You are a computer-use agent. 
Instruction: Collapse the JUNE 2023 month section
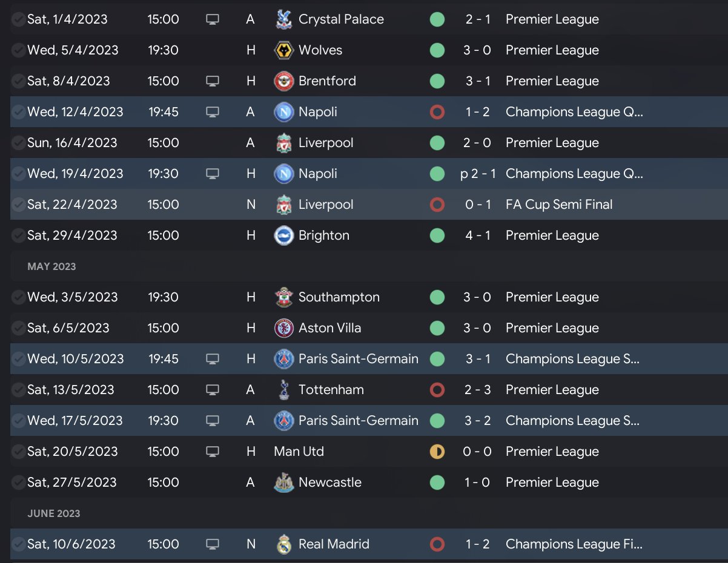54,513
